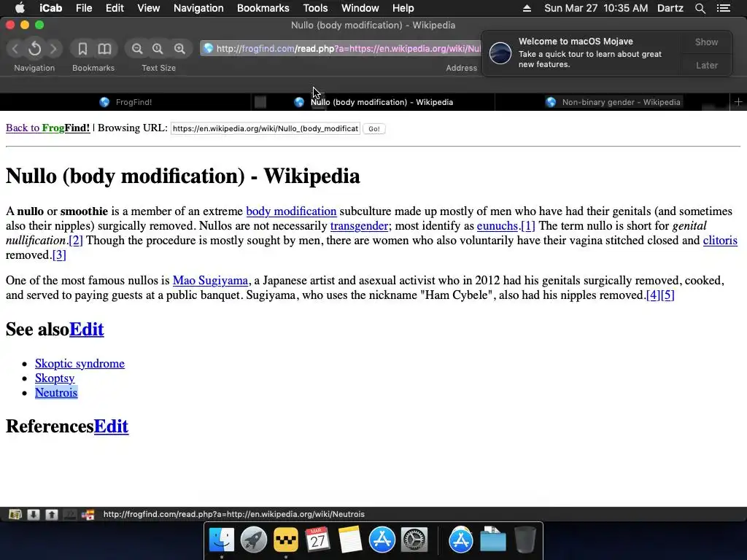Open the Skoptsy link
This screenshot has width=747, height=560.
(x=55, y=378)
